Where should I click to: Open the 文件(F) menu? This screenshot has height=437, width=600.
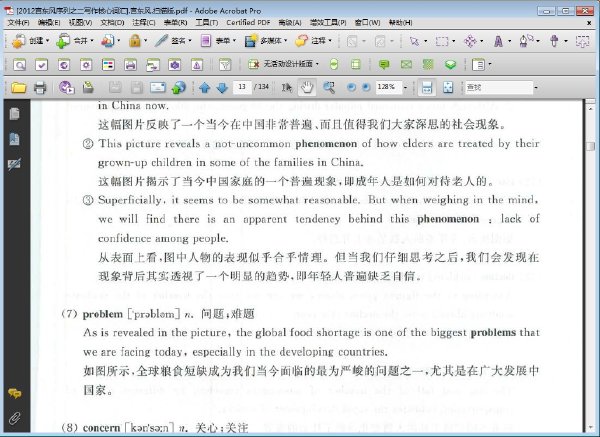tap(18, 23)
